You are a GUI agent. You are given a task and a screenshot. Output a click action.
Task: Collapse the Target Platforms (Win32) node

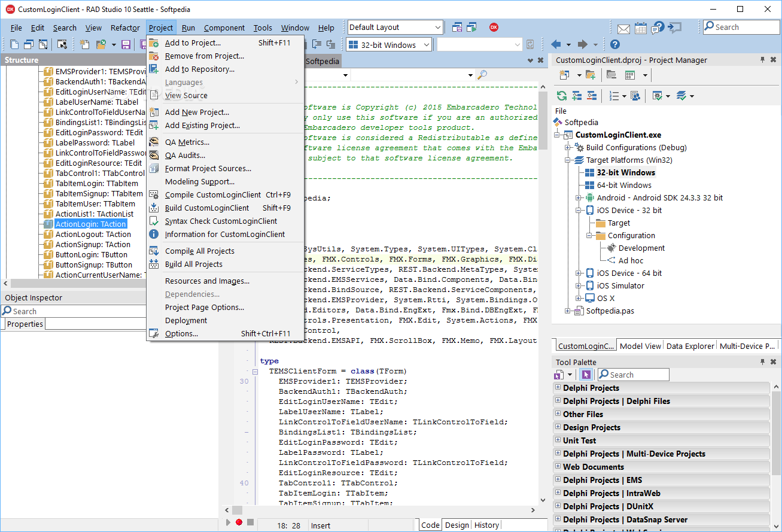click(x=568, y=160)
